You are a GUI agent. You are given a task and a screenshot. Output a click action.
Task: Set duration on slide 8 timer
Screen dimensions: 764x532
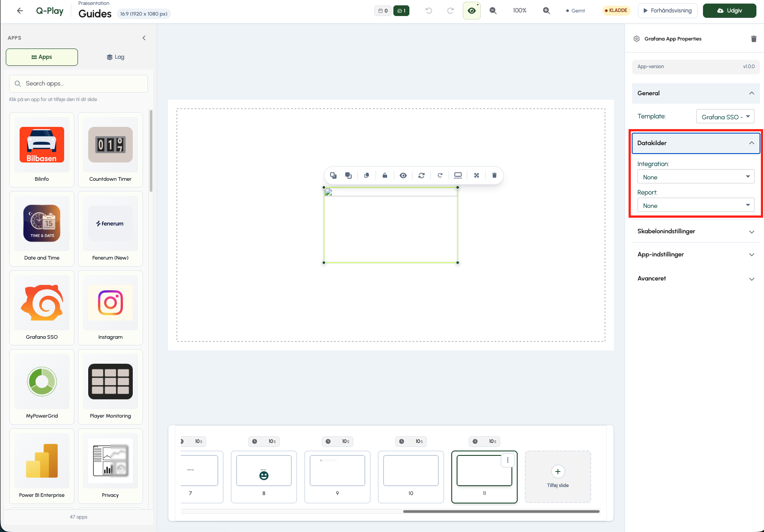coord(264,441)
